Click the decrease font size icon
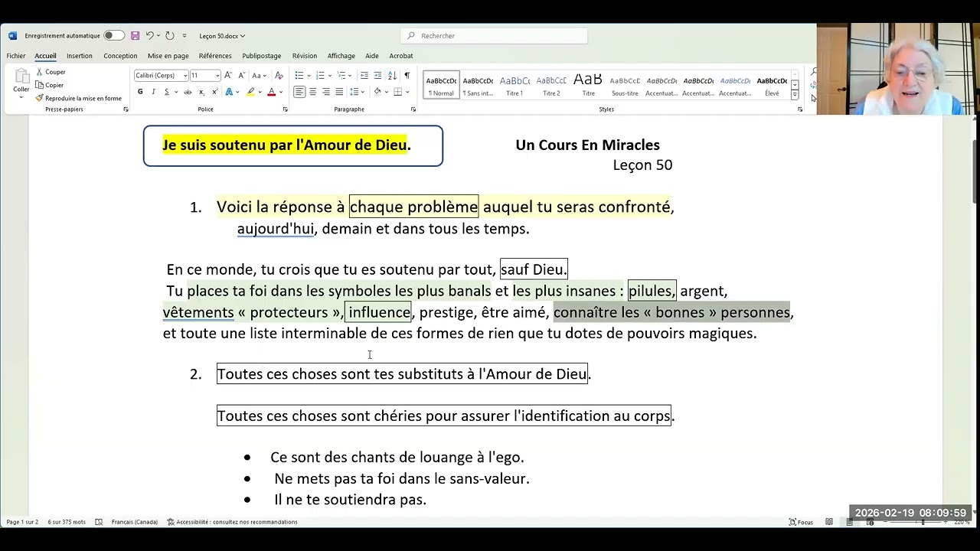 tap(241, 75)
